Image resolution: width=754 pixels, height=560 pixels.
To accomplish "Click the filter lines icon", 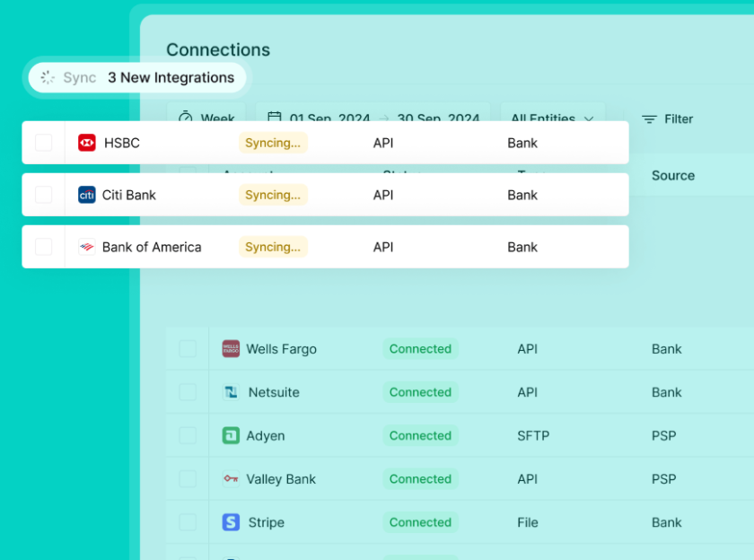I will (x=649, y=119).
